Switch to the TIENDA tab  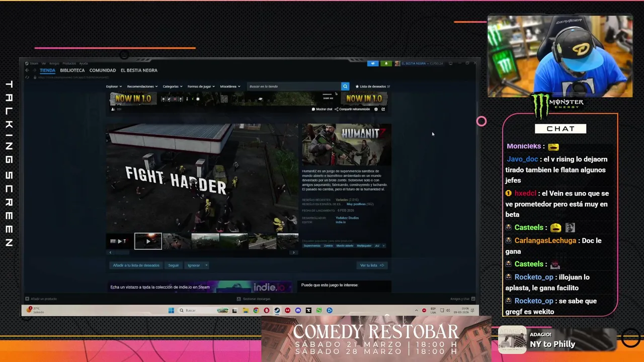pyautogui.click(x=47, y=70)
